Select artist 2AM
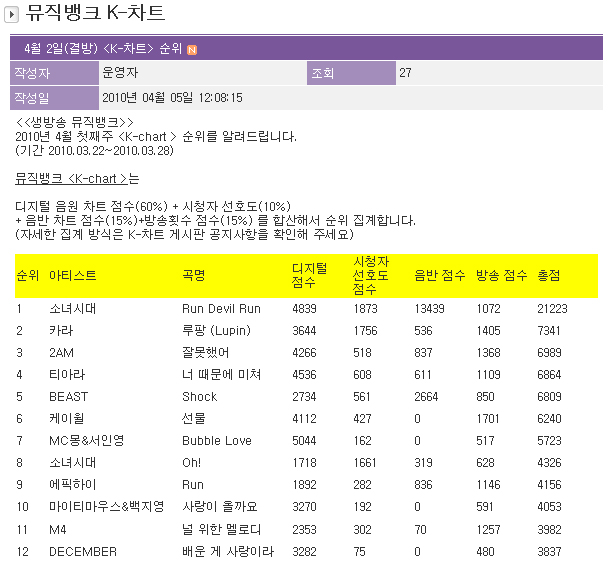 [61, 353]
